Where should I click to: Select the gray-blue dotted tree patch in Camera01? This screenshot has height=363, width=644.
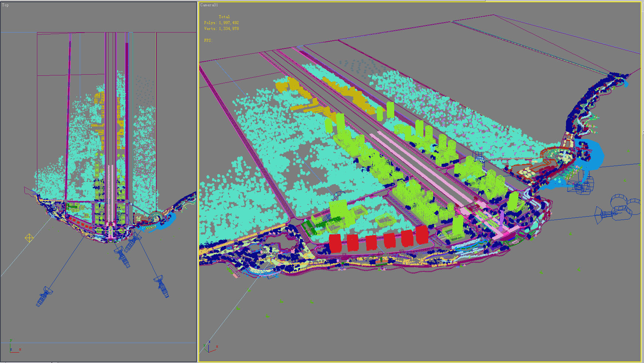(357, 67)
